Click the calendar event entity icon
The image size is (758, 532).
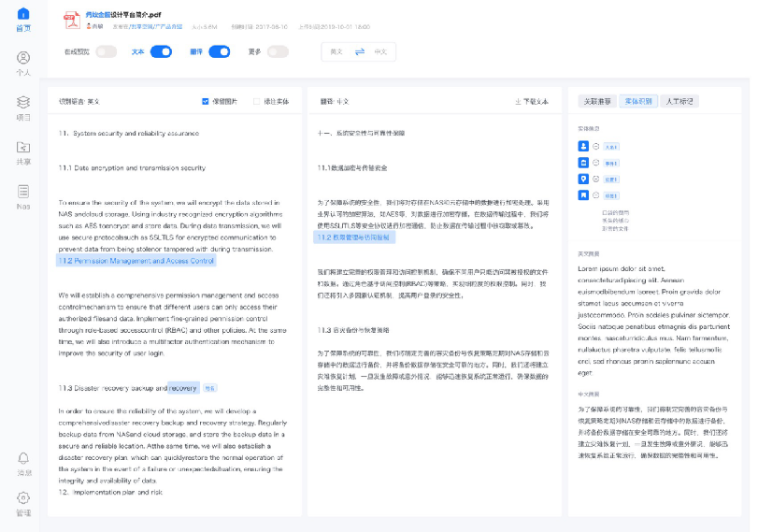point(583,163)
